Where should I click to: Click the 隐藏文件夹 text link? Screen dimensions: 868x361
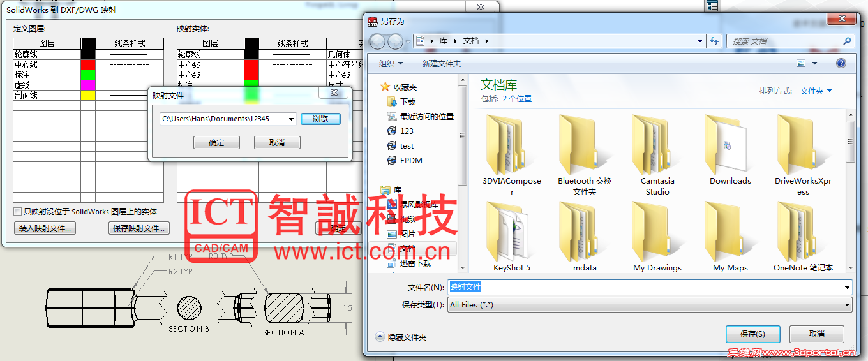click(407, 337)
